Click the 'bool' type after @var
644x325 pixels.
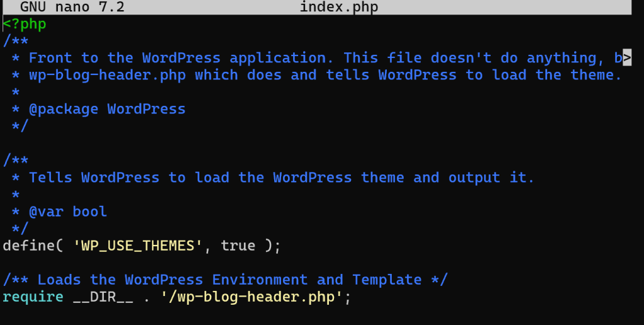click(x=89, y=212)
